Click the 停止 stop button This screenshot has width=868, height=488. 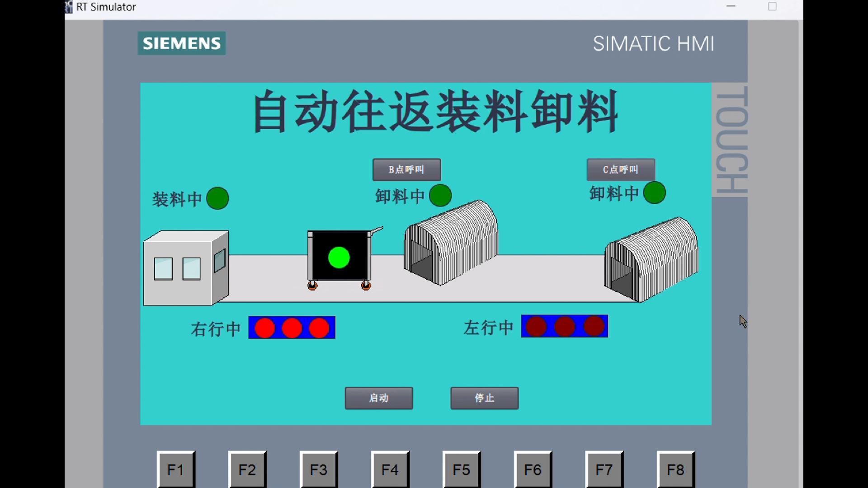[x=484, y=398]
